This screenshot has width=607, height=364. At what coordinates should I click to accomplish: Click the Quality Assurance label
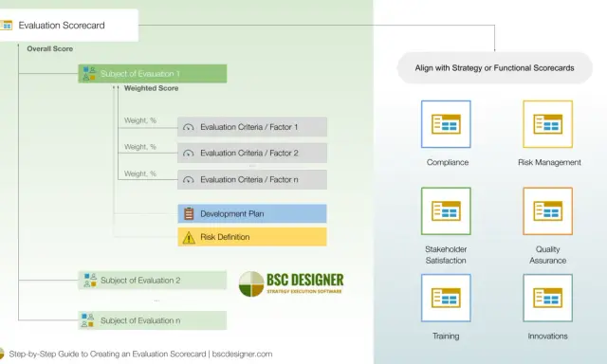(x=548, y=255)
